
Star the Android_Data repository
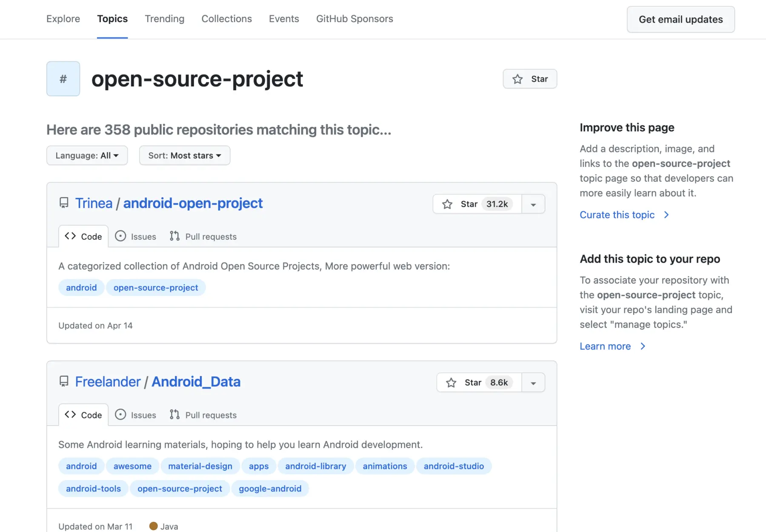(x=479, y=383)
